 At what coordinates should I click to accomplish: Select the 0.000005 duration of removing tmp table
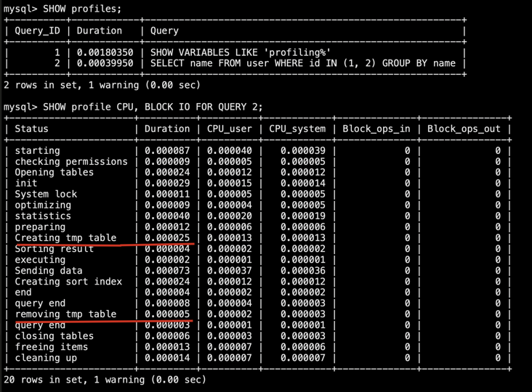167,314
